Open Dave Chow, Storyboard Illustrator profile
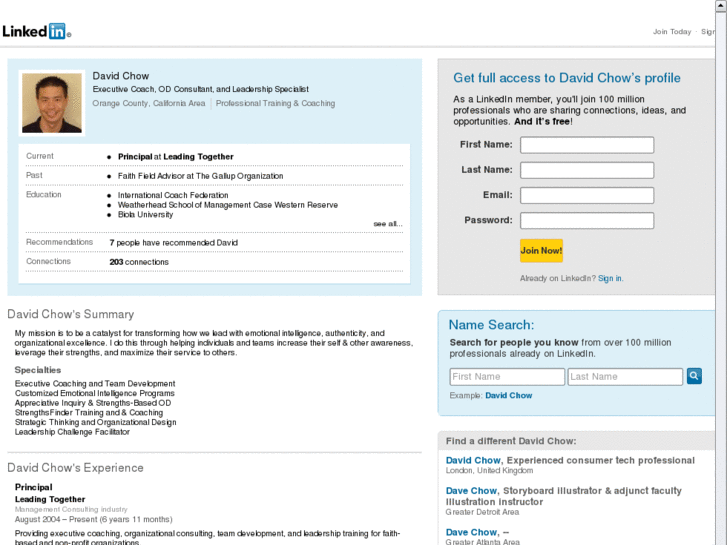This screenshot has width=727, height=545. [471, 491]
